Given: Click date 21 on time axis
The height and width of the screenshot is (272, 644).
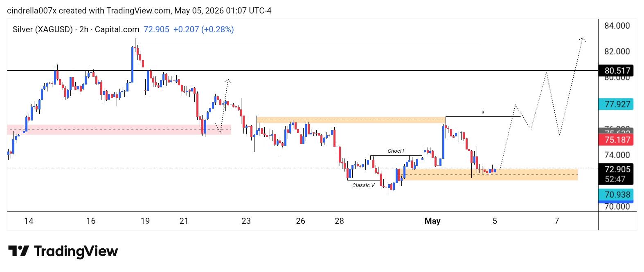Looking at the screenshot, I should [184, 221].
